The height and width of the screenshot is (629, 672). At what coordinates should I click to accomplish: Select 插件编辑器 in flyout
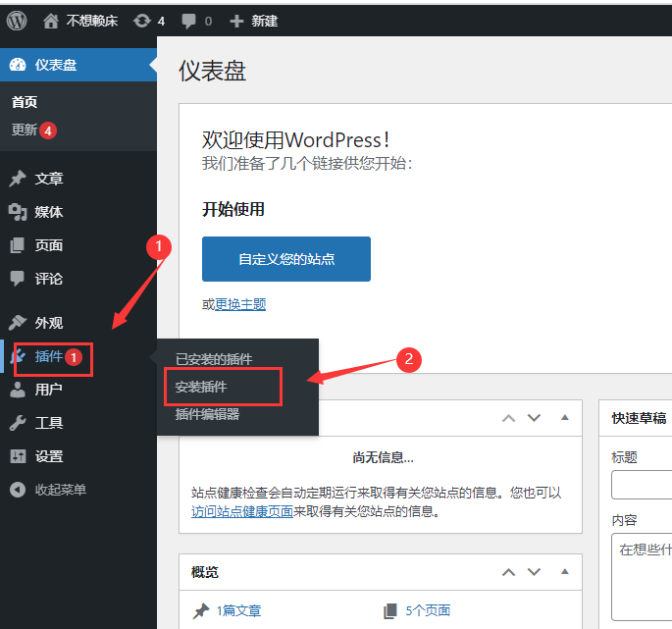tap(207, 414)
